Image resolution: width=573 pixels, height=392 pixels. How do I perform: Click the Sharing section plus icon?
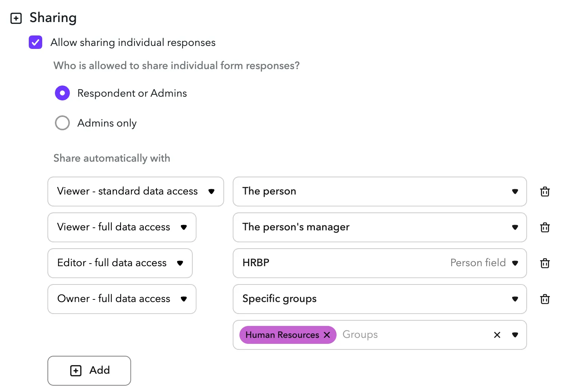point(16,18)
